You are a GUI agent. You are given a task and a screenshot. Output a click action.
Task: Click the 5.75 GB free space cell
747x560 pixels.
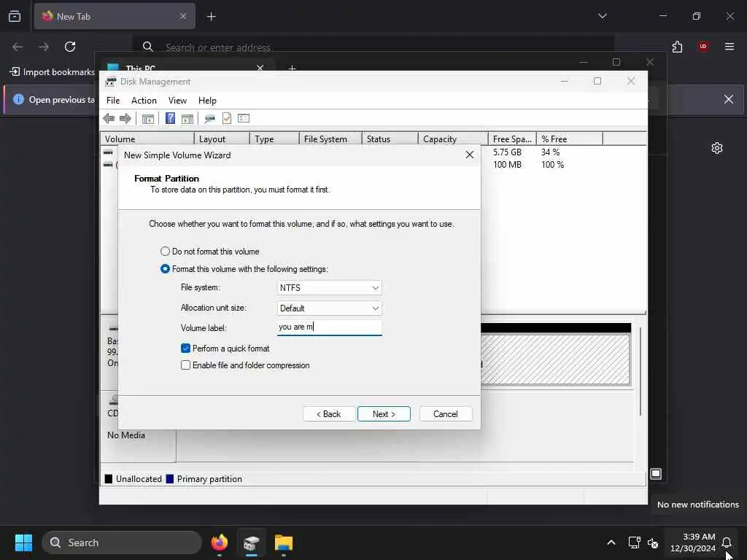[507, 152]
